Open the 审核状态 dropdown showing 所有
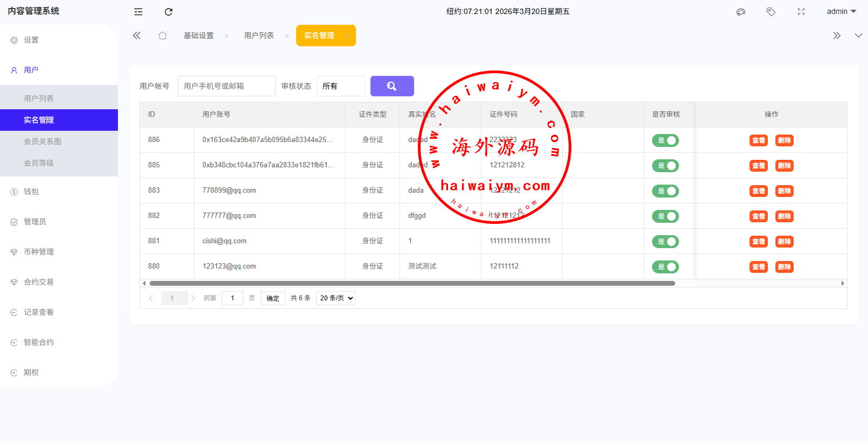Screen dimensions: 868x444 click(340, 86)
